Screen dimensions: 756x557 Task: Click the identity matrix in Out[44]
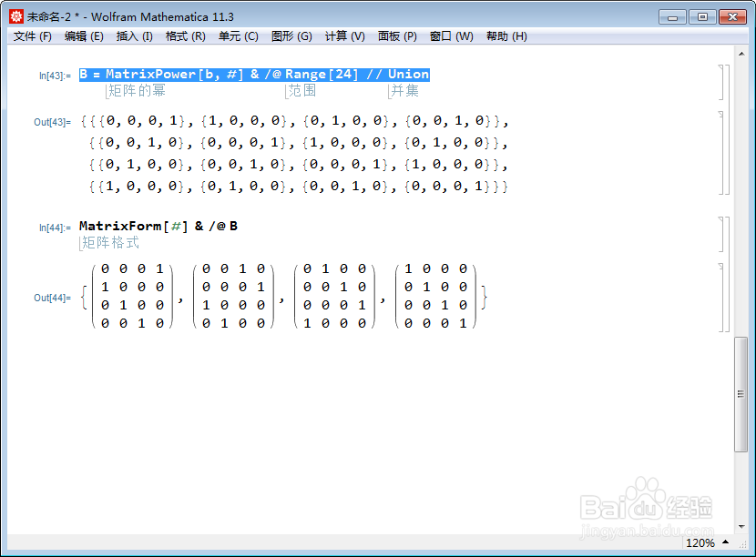436,296
